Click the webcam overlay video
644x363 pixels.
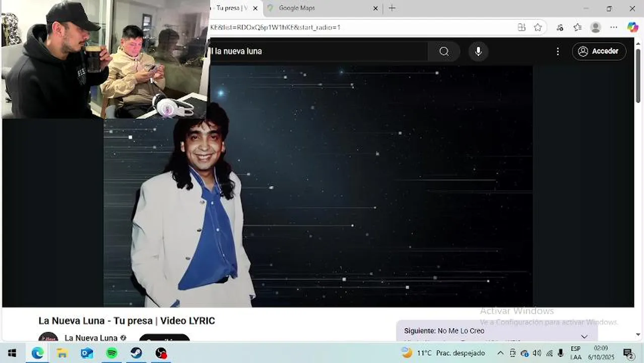105,59
